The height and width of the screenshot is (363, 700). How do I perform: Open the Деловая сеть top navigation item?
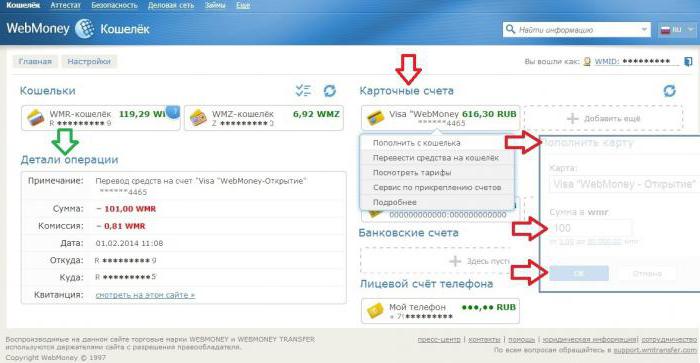(171, 5)
